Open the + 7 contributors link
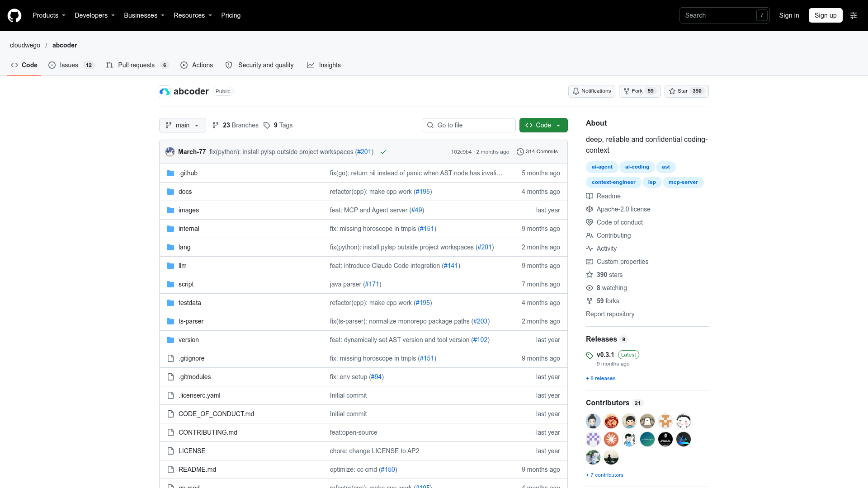This screenshot has height=488, width=868. pos(605,475)
